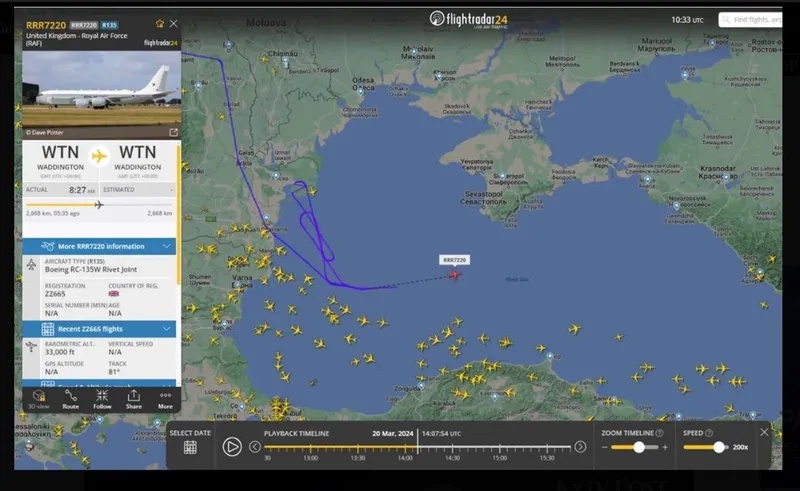
Task: Adjust the playback Speed slider
Action: (x=717, y=447)
